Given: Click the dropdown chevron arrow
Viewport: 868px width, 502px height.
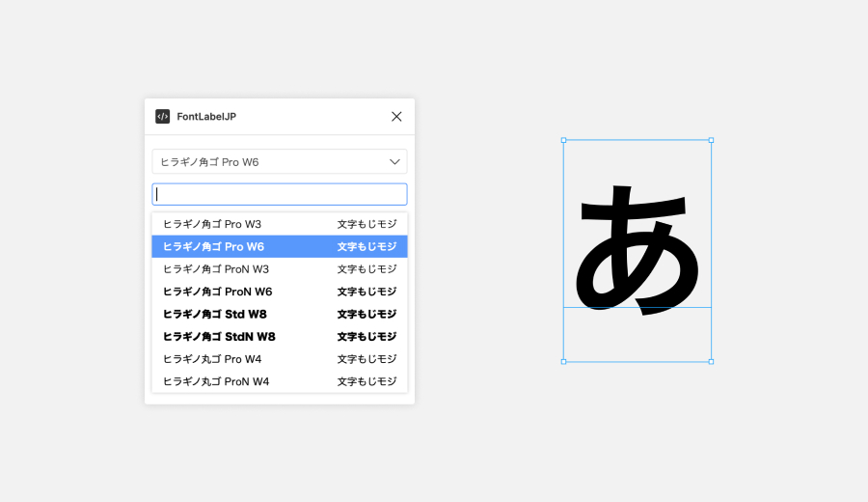Looking at the screenshot, I should 394,162.
